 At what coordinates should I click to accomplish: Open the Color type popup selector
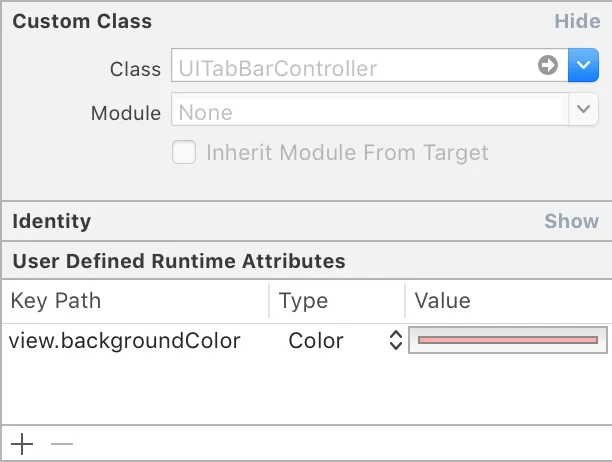click(x=395, y=341)
